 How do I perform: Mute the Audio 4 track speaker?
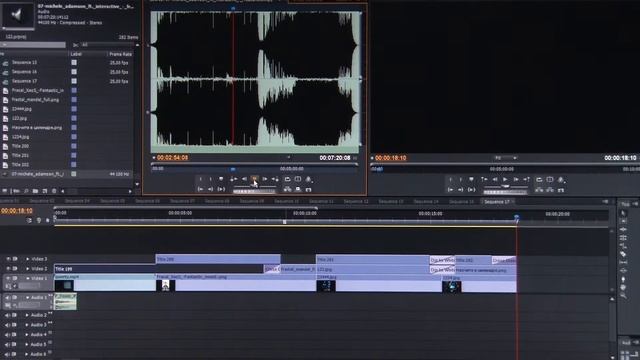(7, 335)
